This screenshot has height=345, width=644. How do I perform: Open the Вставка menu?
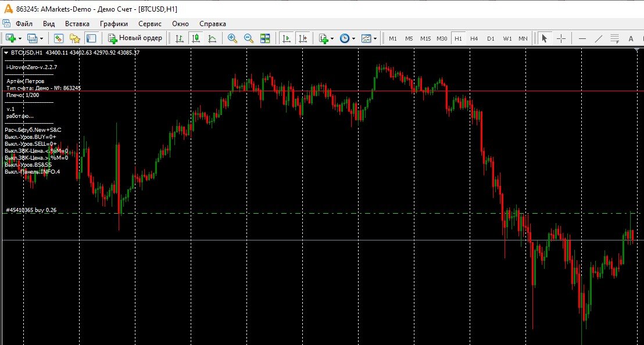77,23
